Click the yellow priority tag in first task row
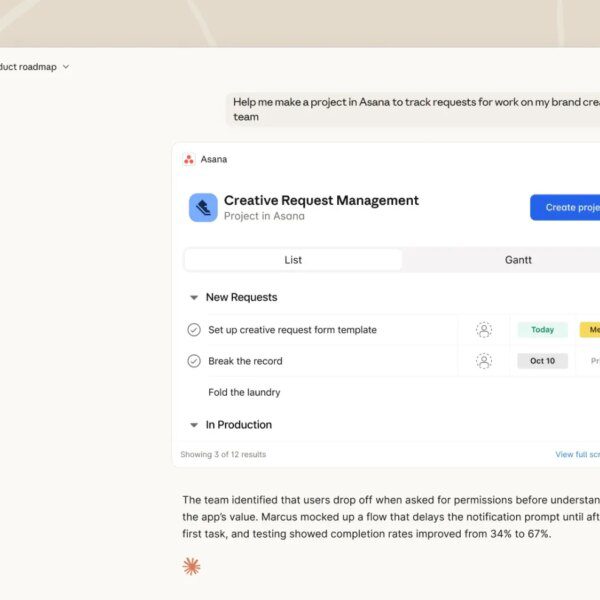 click(x=590, y=329)
